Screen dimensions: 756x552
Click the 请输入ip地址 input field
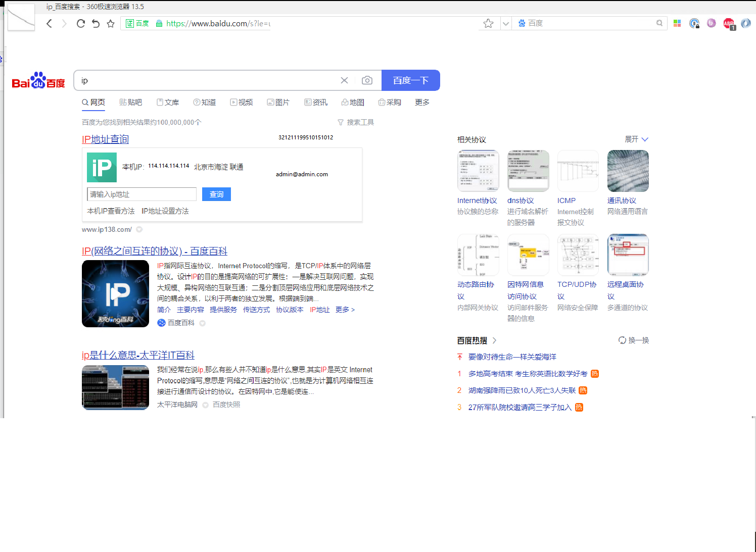point(141,194)
